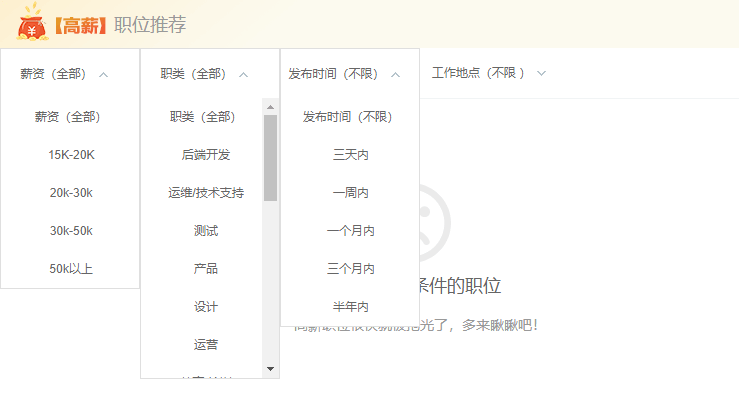The width and height of the screenshot is (739, 418).
Task: Choose the 30k-50k salary option
Action: tap(70, 231)
